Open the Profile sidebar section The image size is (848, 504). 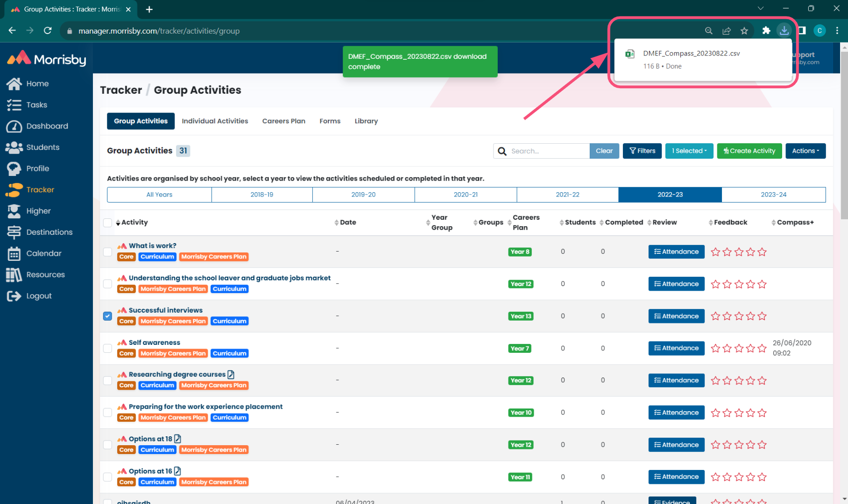(28, 168)
